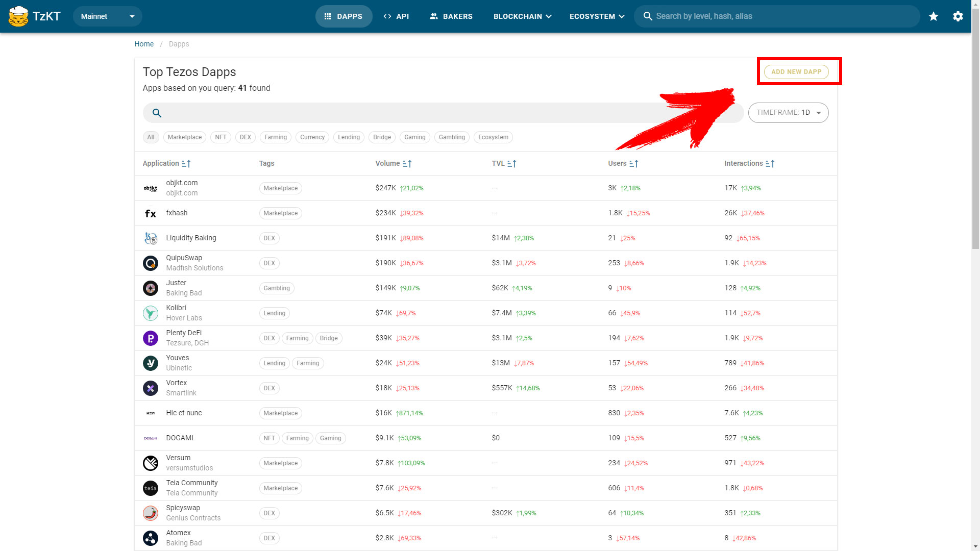
Task: Follow the Home breadcrumb link
Action: [x=144, y=44]
